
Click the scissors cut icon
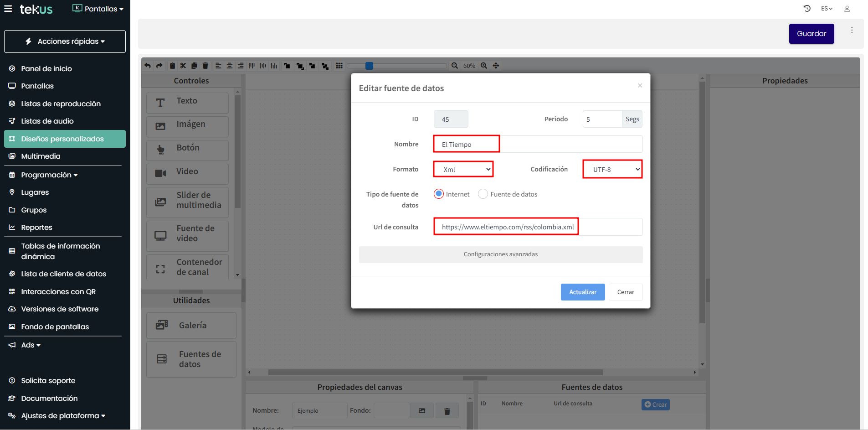pos(183,66)
